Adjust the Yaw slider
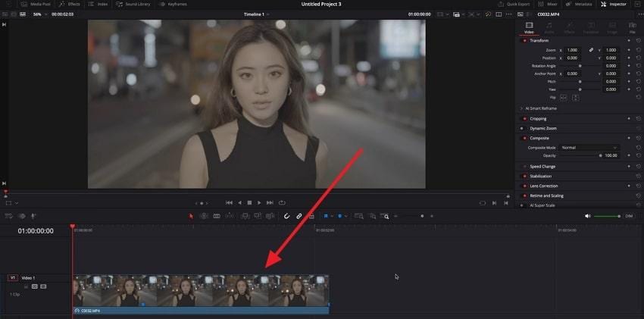Viewport: 644px width, 319px height. tap(580, 89)
